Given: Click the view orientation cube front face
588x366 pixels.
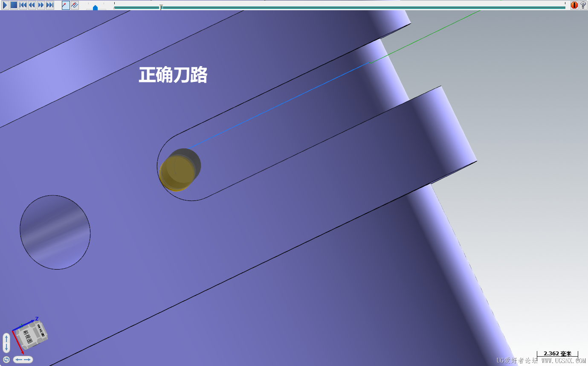Looking at the screenshot, I should coord(28,337).
